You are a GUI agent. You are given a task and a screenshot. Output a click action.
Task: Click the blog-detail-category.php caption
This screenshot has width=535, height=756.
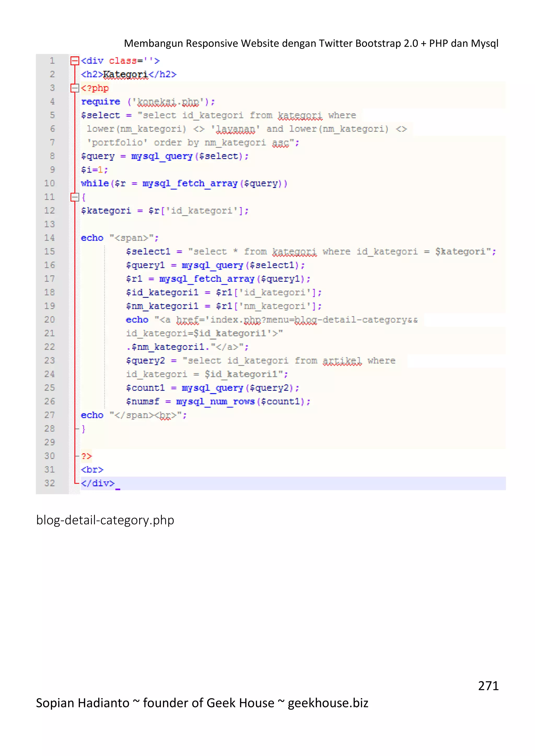coord(105,520)
